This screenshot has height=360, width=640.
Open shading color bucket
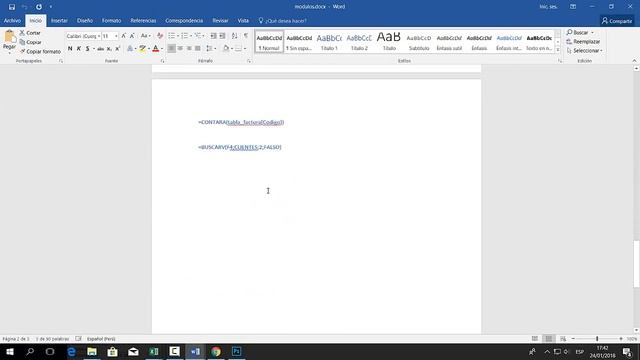(x=226, y=49)
